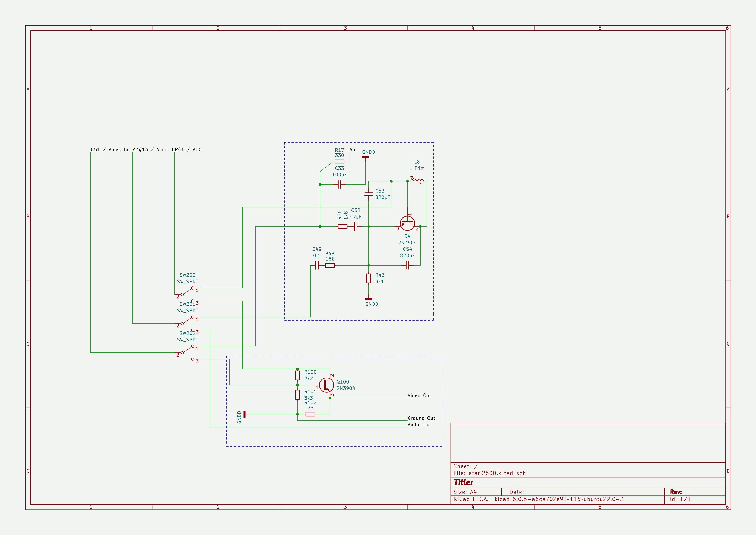The width and height of the screenshot is (756, 535).
Task: Click the atari2600.kicad_sch file name text
Action: [497, 473]
